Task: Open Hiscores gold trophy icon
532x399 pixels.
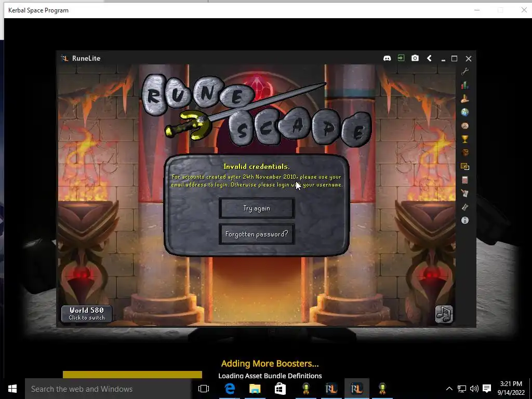Action: click(x=465, y=139)
